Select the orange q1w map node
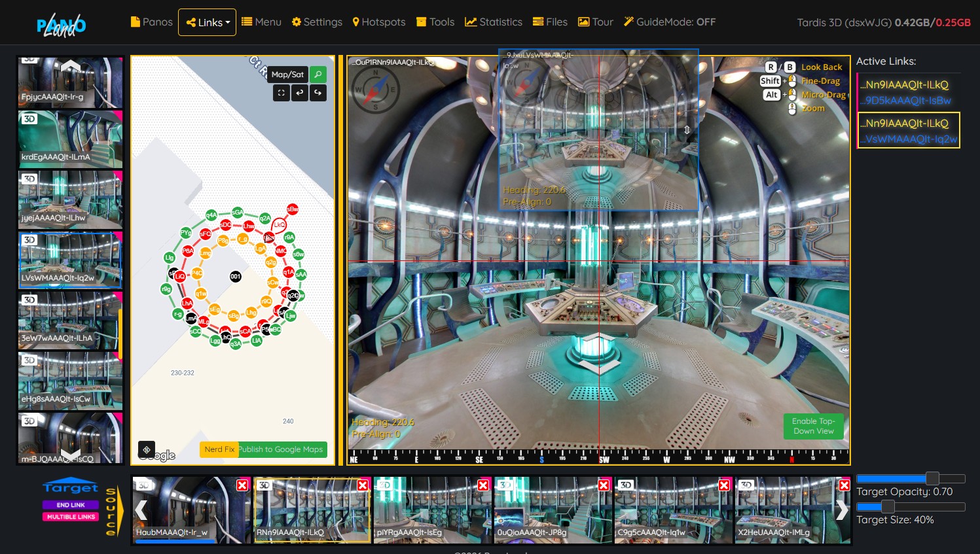 click(201, 294)
